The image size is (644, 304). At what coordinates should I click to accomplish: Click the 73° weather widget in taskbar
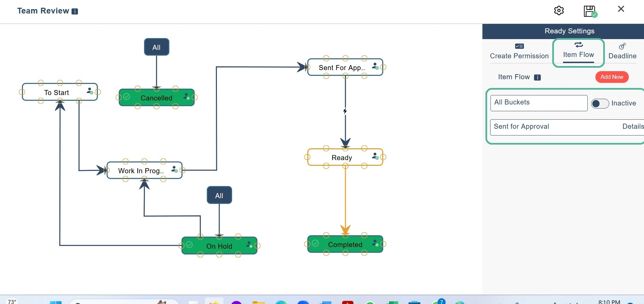[x=12, y=302]
